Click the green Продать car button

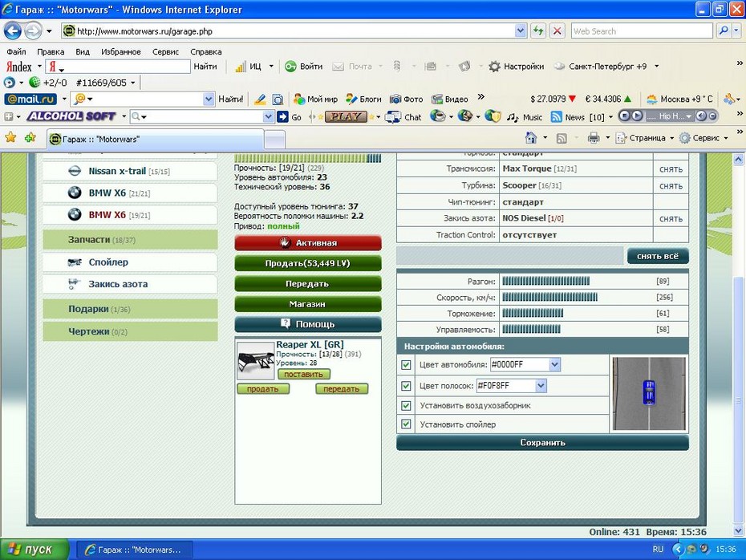click(307, 263)
